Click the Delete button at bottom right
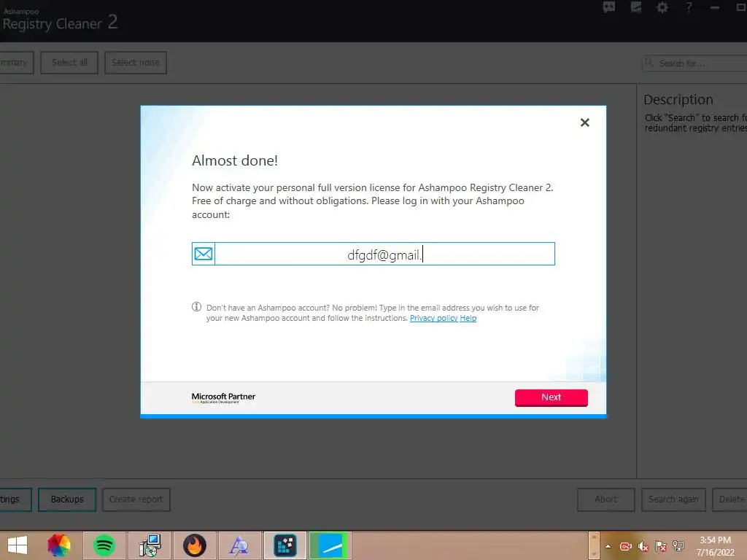This screenshot has width=747, height=560. [x=729, y=499]
